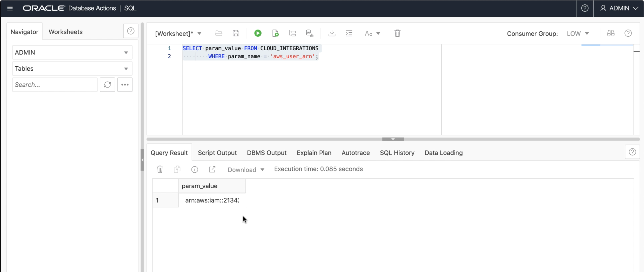This screenshot has width=644, height=272.
Task: Click the Save worksheet icon
Action: (236, 33)
